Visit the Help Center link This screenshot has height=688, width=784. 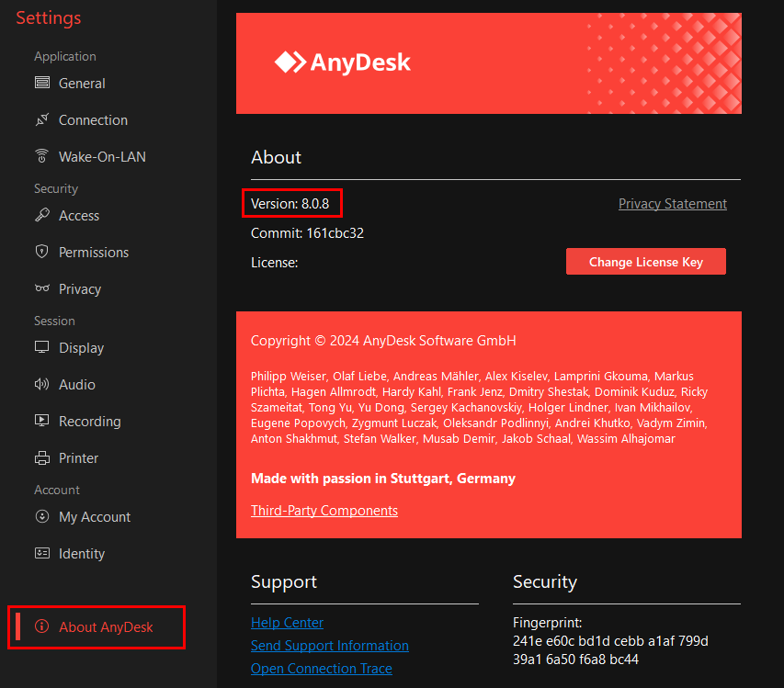(287, 623)
